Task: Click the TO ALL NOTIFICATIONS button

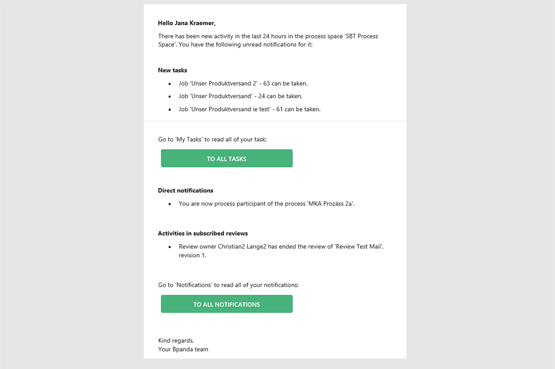Action: 227,304
